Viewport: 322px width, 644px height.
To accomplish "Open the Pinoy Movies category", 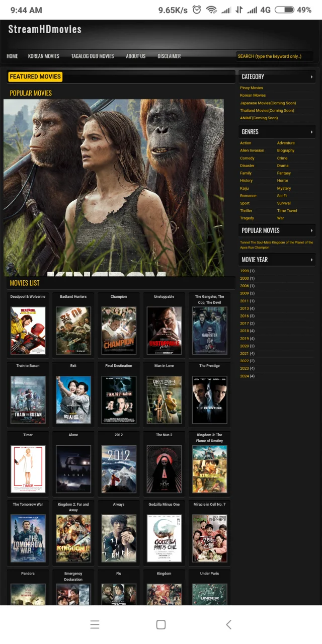I will (x=252, y=88).
